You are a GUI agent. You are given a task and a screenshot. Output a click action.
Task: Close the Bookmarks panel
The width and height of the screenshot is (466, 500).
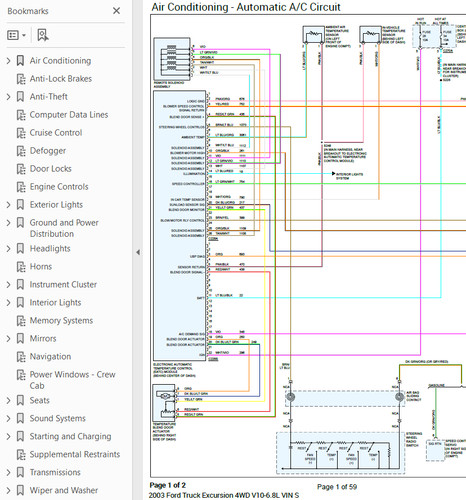tap(116, 11)
